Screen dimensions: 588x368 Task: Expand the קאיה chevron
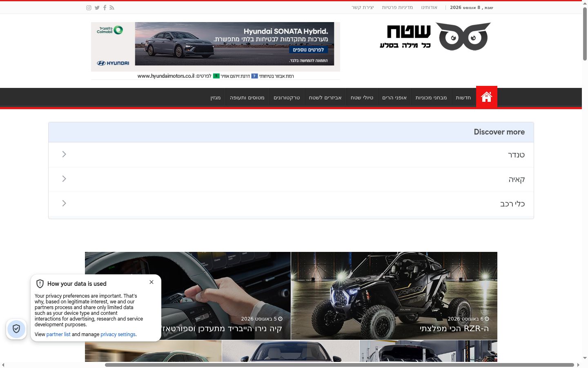coord(64,179)
